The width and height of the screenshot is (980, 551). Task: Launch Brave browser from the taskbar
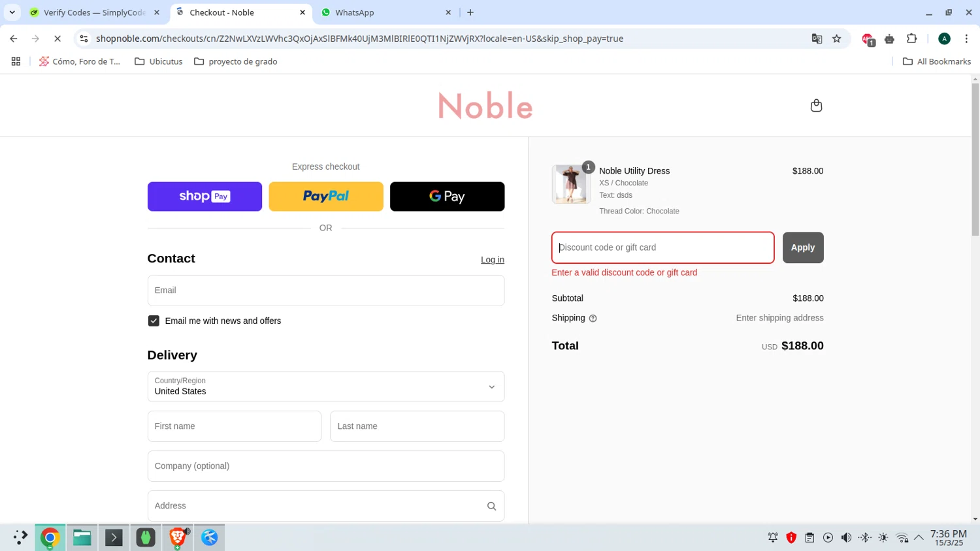pos(178,537)
